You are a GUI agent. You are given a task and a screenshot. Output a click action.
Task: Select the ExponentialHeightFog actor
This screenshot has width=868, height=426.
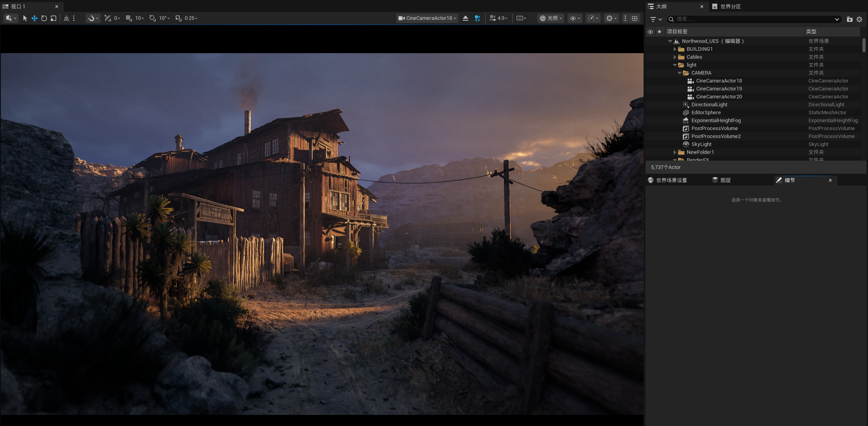point(753,121)
